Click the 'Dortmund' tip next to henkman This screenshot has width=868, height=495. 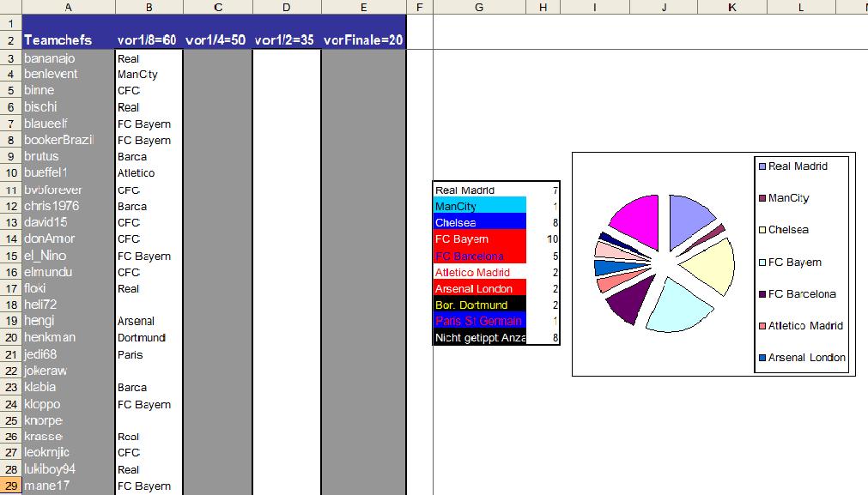[x=149, y=338]
